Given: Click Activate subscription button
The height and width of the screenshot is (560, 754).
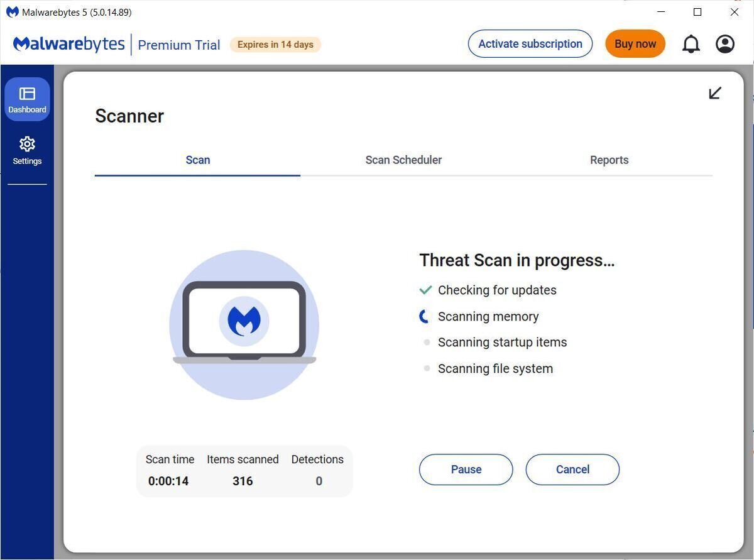Looking at the screenshot, I should pos(530,44).
